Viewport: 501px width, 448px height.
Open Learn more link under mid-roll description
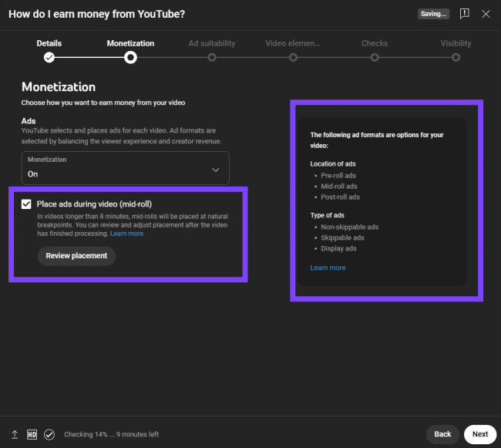[x=126, y=234]
